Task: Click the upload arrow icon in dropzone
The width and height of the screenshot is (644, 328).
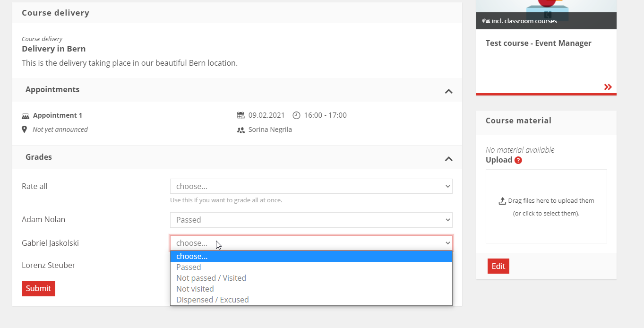Action: tap(502, 201)
